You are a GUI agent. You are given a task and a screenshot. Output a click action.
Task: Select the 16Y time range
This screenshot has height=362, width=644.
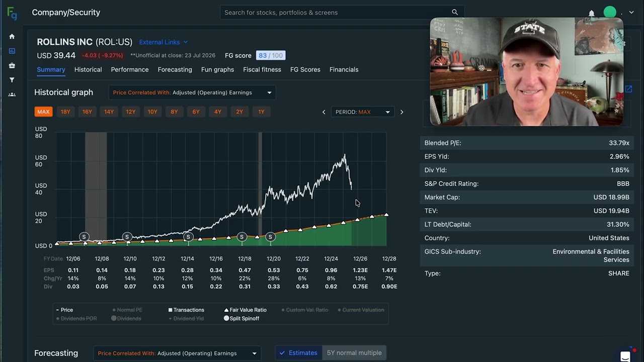(x=87, y=112)
